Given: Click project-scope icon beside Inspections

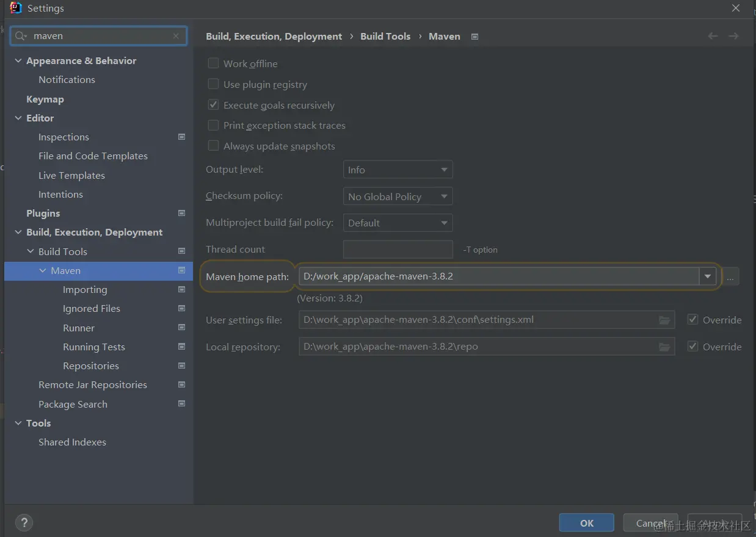Looking at the screenshot, I should pos(181,137).
